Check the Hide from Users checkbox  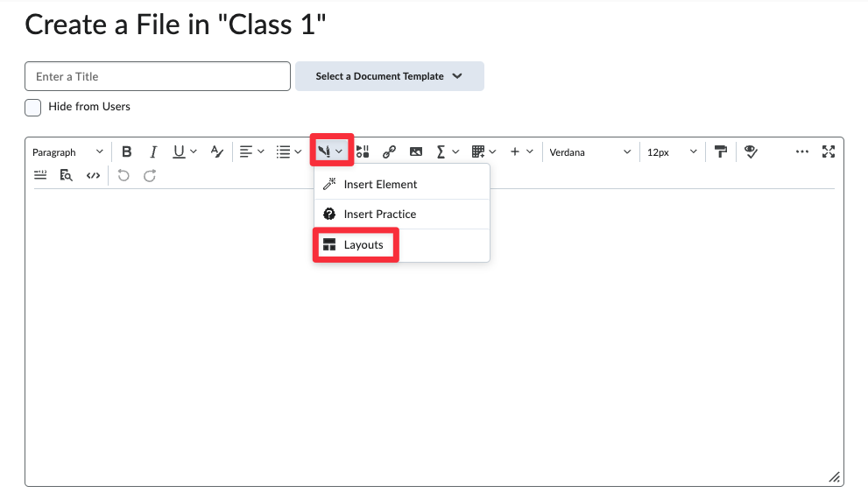pyautogui.click(x=33, y=107)
